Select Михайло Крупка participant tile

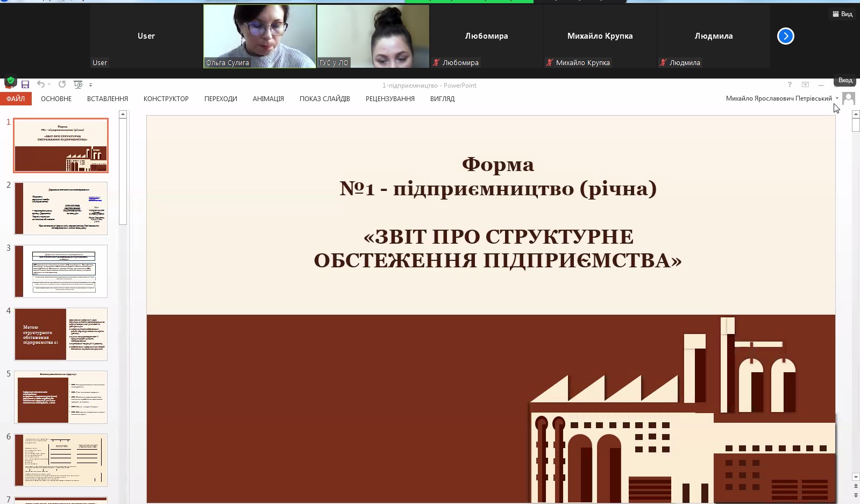(x=600, y=36)
